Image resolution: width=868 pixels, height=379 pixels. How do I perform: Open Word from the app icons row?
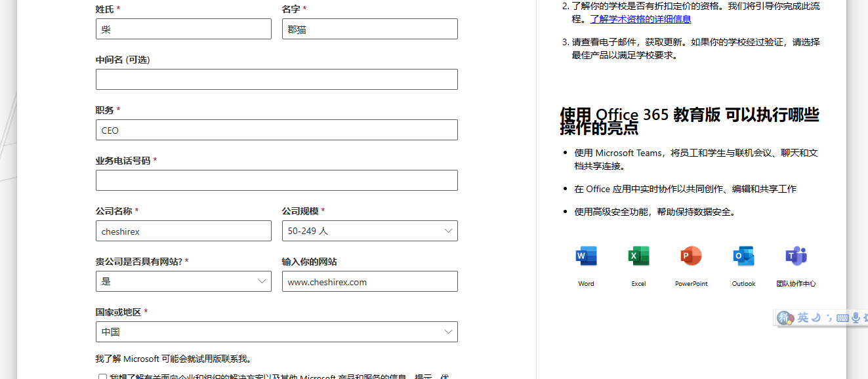pos(586,256)
